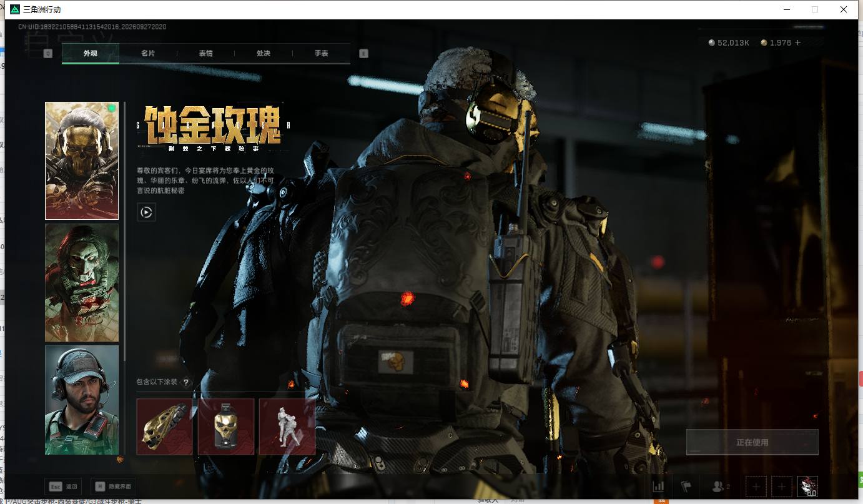Switch to the 表情 tab
The width and height of the screenshot is (863, 504).
(205, 54)
